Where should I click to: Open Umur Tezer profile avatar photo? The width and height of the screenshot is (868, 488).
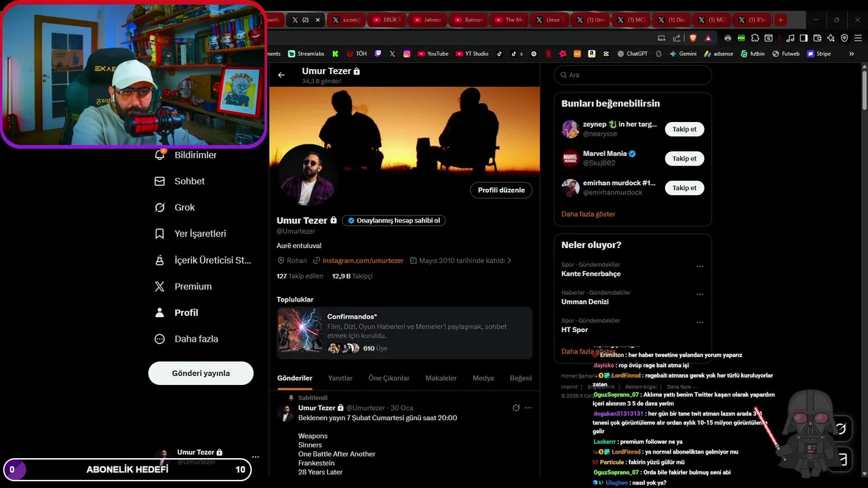click(x=307, y=176)
